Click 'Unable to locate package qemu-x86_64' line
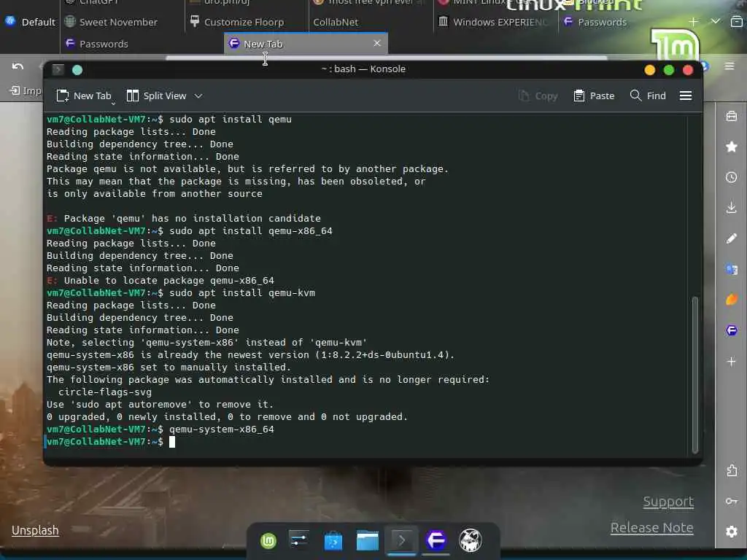This screenshot has width=747, height=560. [x=160, y=281]
